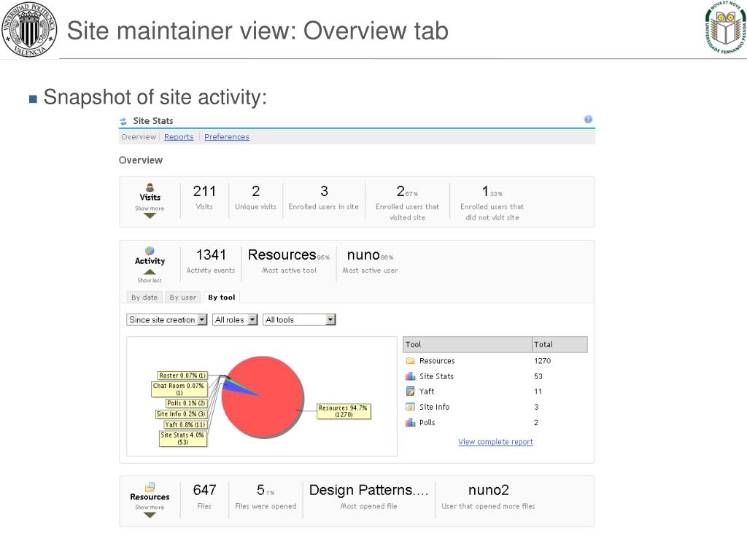Select the By tool tab

[222, 297]
